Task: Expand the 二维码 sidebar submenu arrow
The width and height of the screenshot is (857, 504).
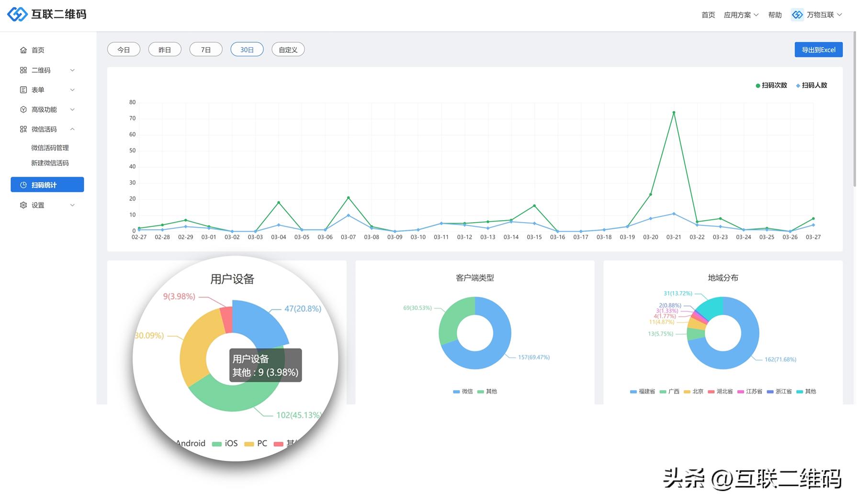Action: [x=72, y=70]
